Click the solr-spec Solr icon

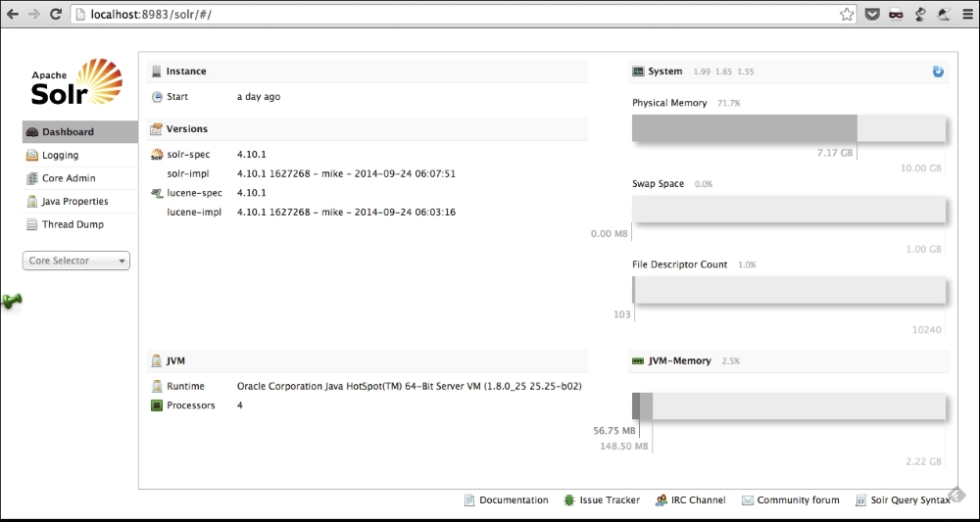[x=157, y=154]
